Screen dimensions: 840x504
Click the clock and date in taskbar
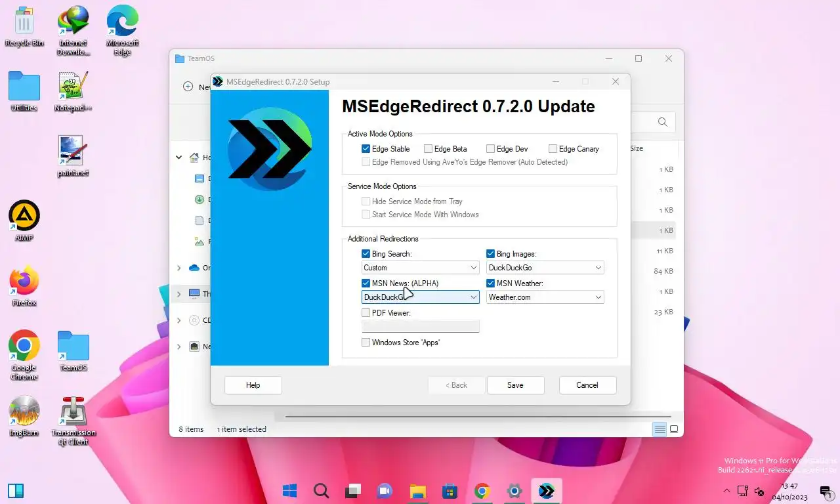point(790,492)
